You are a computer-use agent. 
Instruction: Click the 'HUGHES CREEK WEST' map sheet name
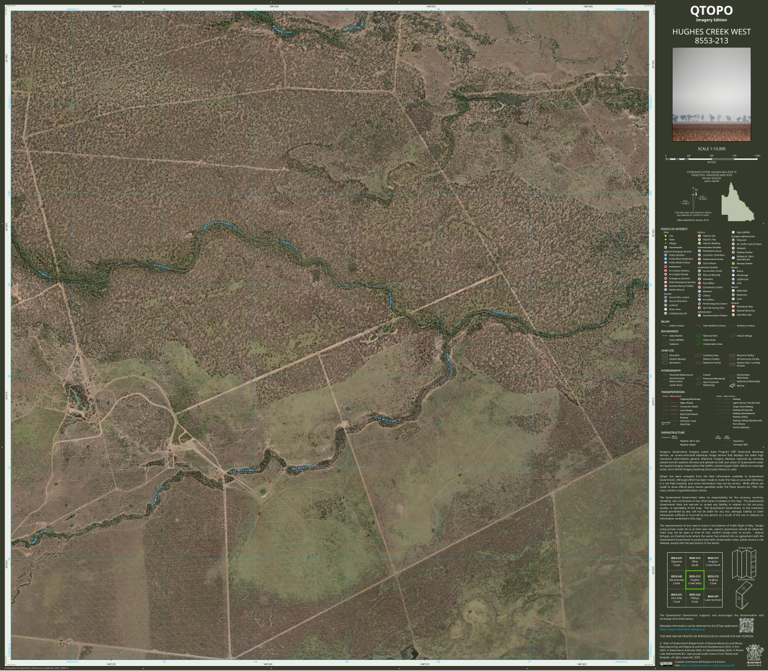coord(711,31)
